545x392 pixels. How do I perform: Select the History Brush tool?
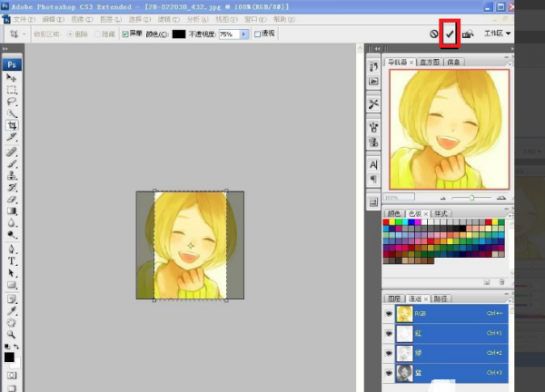12,188
